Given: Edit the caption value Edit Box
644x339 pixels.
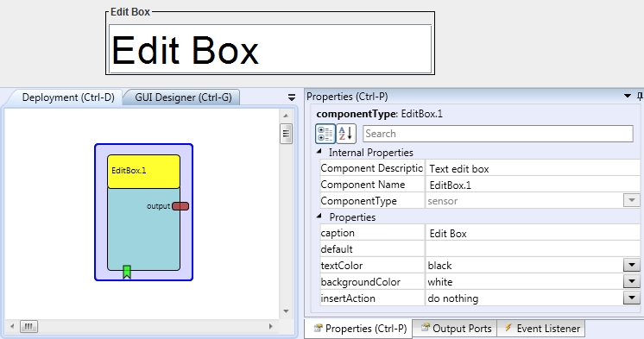Looking at the screenshot, I should click(x=533, y=234).
